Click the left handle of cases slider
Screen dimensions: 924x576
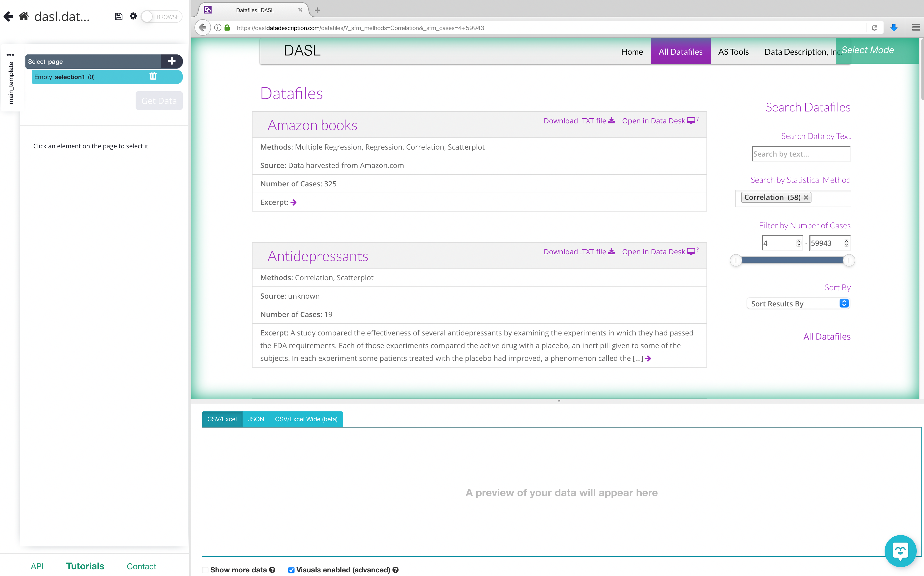pos(736,260)
